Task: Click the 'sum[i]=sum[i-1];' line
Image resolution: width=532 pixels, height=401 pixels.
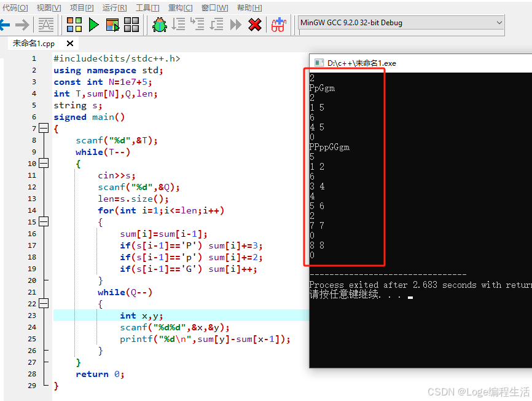Action: point(163,234)
